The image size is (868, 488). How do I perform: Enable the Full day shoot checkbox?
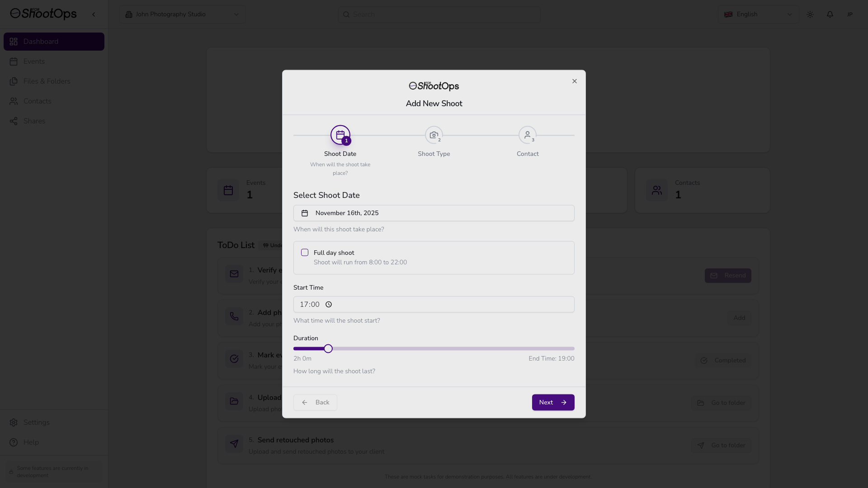coord(305,253)
